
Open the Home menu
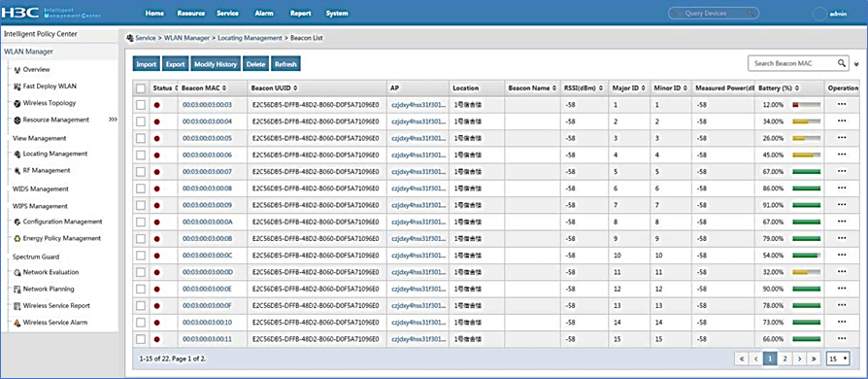154,14
